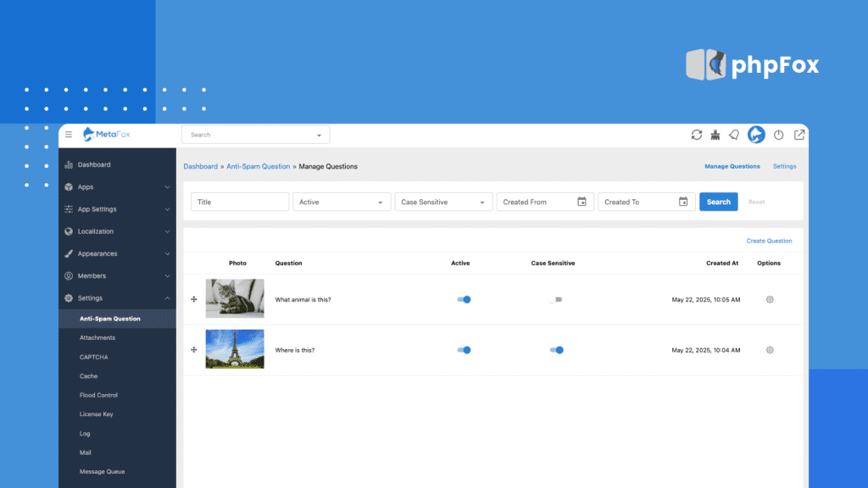Open the Case Sensitive filter dropdown
The width and height of the screenshot is (868, 488).
[443, 202]
